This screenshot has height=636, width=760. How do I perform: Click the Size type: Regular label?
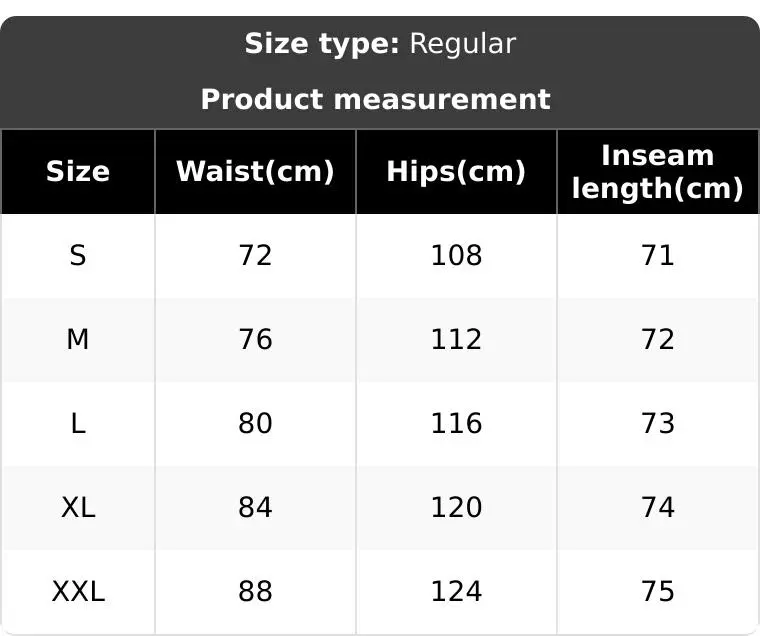tap(380, 44)
